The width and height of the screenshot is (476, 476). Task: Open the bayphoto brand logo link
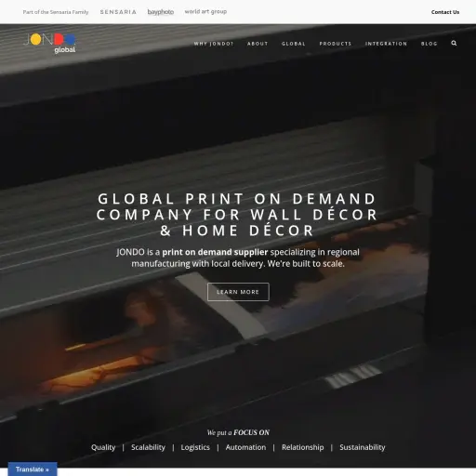pos(161,12)
